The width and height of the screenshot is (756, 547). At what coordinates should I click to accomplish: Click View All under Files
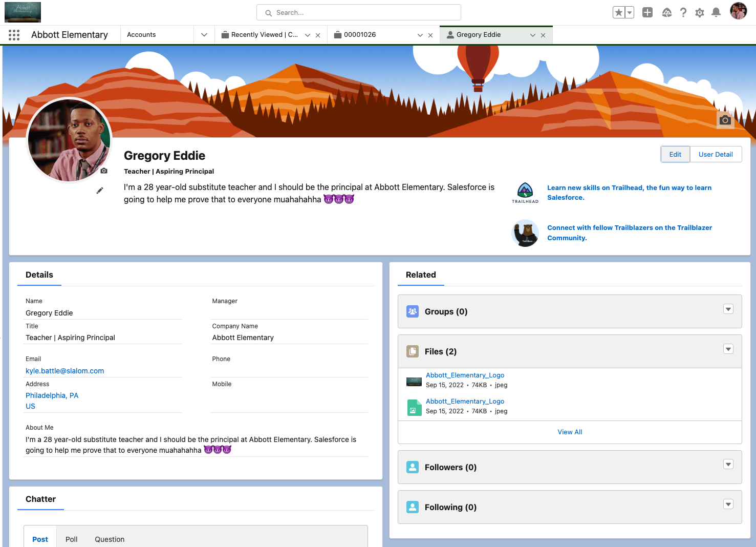tap(570, 432)
